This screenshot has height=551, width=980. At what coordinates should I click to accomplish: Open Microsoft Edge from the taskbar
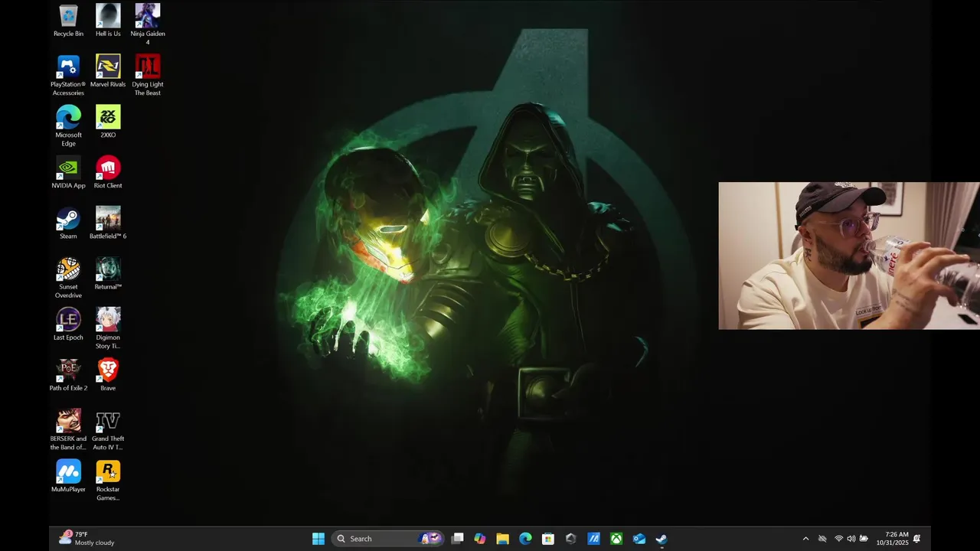click(x=525, y=539)
